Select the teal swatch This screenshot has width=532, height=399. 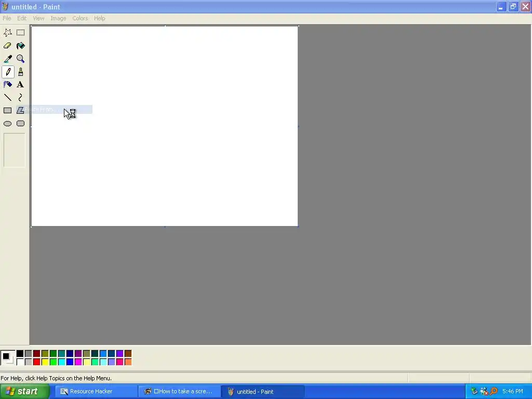click(x=62, y=353)
